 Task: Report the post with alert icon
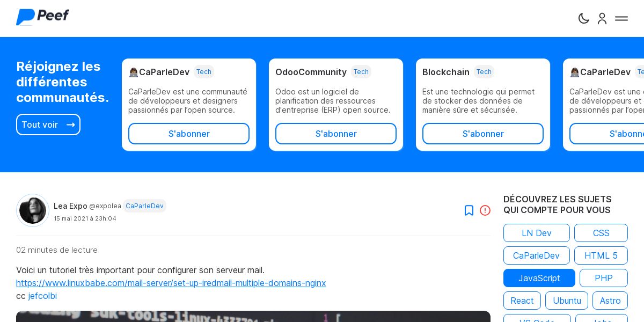pyautogui.click(x=485, y=210)
